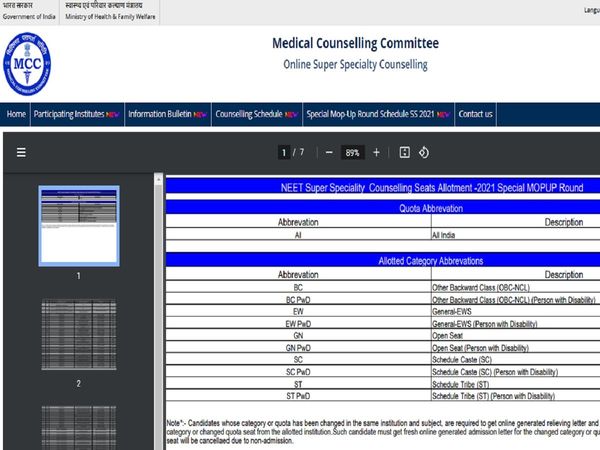The width and height of the screenshot is (600, 450).
Task: Click the Open Seat description cell
Action: [x=515, y=336]
